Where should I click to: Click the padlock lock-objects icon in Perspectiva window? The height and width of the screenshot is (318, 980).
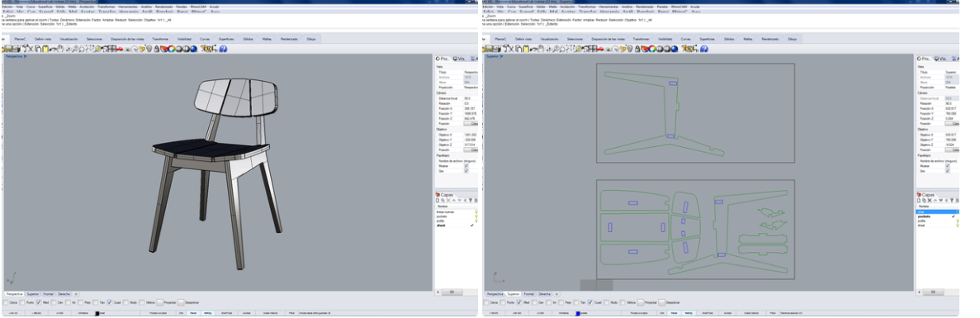pyautogui.click(x=157, y=49)
